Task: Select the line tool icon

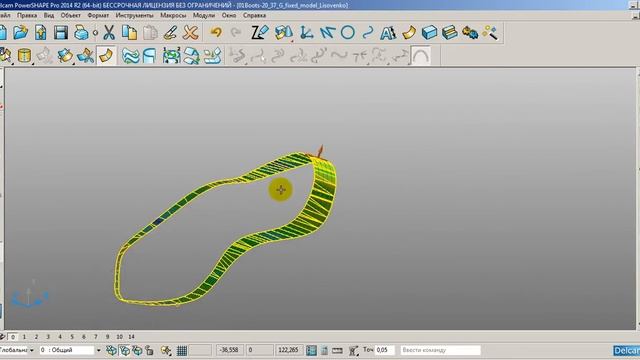Action: click(x=327, y=33)
